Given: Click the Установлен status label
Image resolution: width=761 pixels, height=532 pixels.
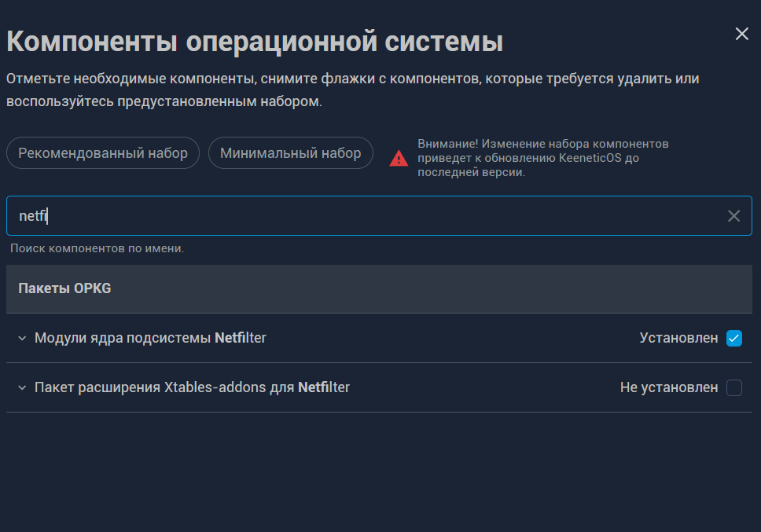Looking at the screenshot, I should (678, 338).
